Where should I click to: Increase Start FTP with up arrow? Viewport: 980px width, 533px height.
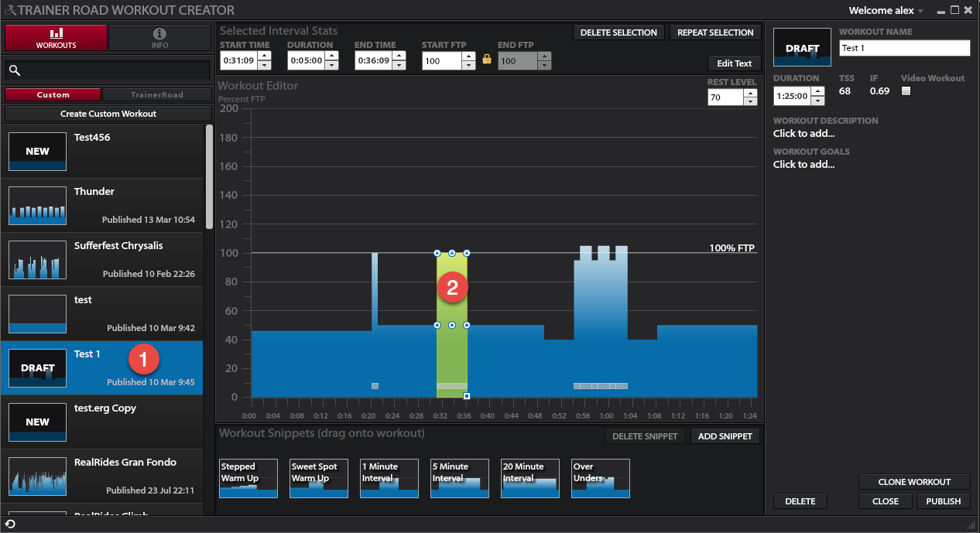coord(468,56)
